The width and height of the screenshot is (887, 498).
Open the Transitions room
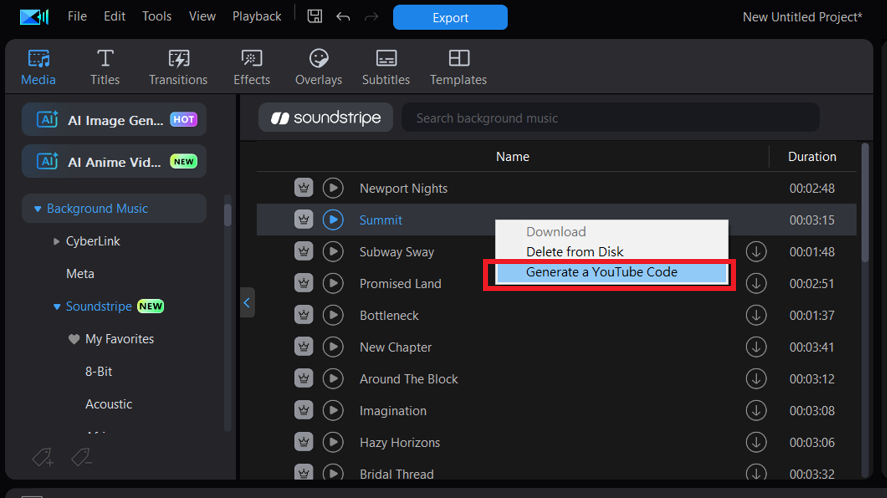[178, 67]
